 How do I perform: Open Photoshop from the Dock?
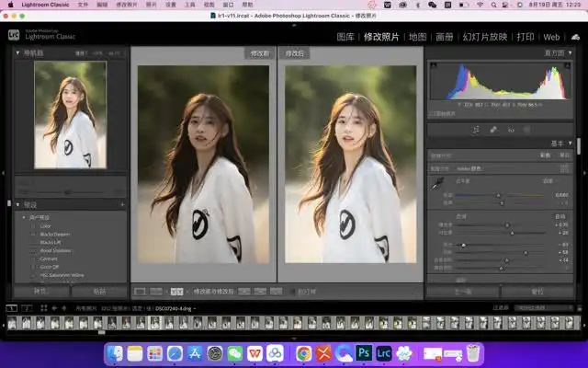coord(364,353)
